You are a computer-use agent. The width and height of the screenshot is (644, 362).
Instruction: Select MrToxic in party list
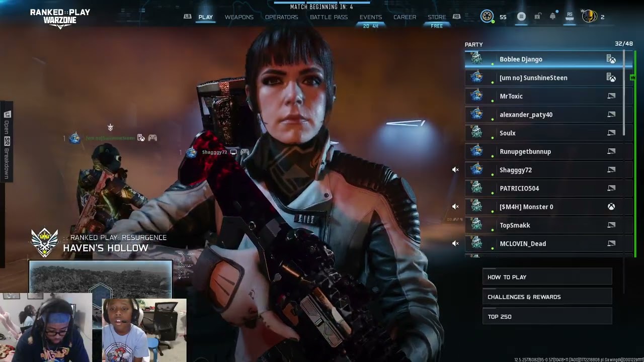(x=548, y=96)
